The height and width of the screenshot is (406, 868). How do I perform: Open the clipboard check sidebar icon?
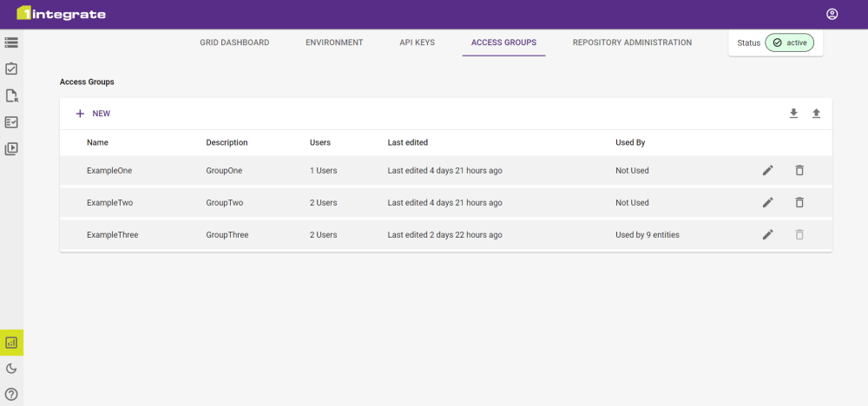pyautogui.click(x=11, y=69)
